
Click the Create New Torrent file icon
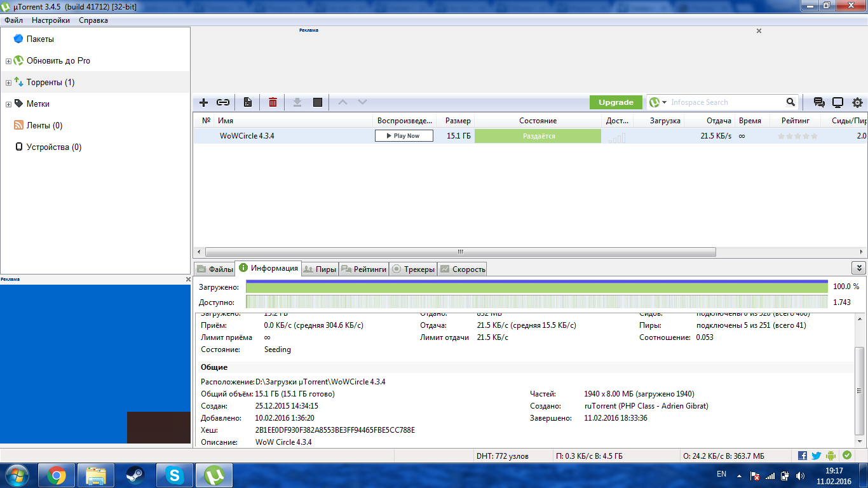click(x=248, y=102)
